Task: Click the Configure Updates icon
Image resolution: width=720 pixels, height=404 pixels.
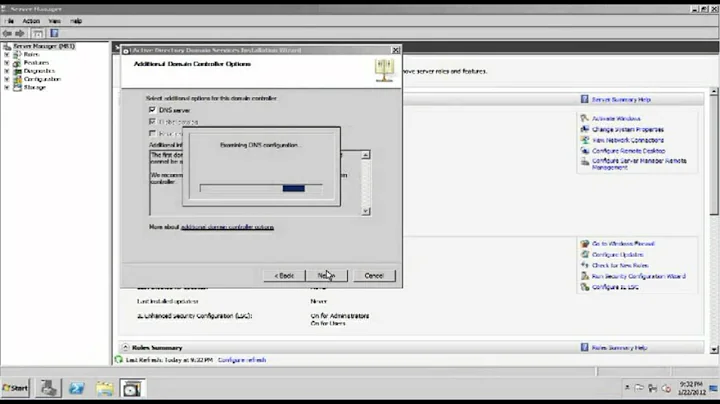Action: tap(584, 254)
